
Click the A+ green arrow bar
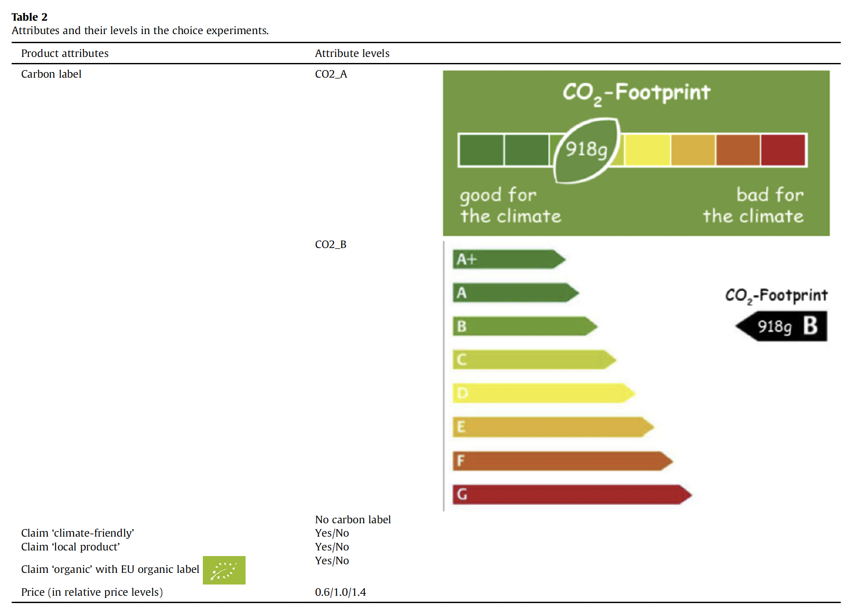(x=508, y=259)
